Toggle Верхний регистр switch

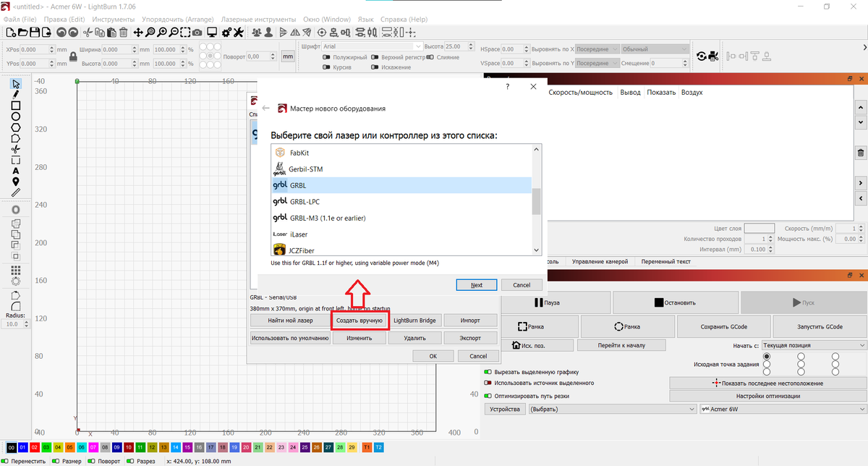tap(375, 57)
